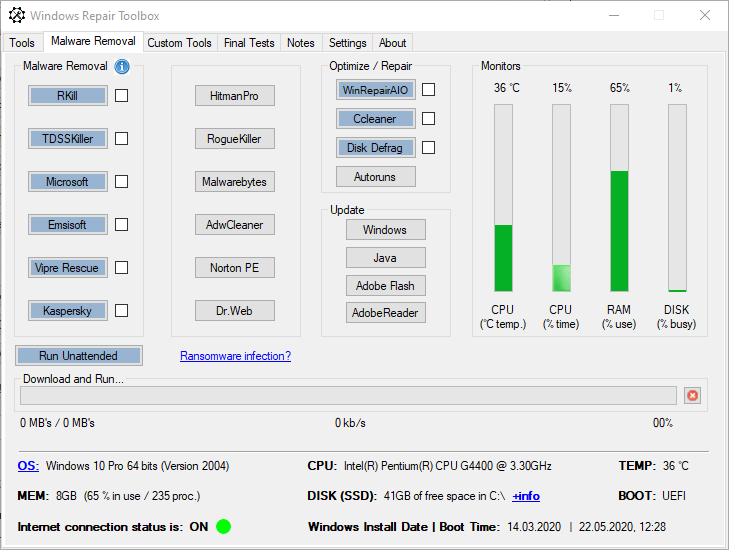The image size is (729, 550).
Task: Launch RKill
Action: [x=68, y=95]
